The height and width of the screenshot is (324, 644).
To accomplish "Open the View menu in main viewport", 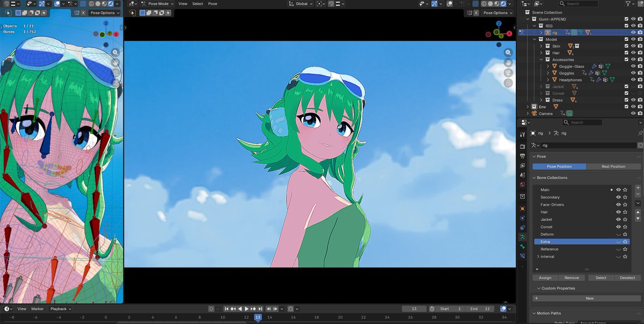I will point(183,4).
